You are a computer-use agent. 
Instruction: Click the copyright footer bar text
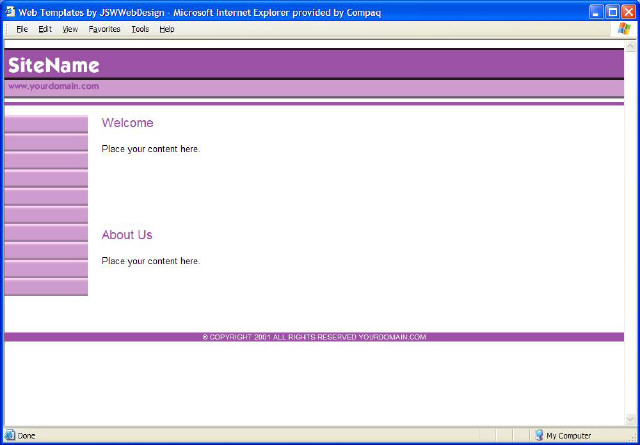click(314, 337)
